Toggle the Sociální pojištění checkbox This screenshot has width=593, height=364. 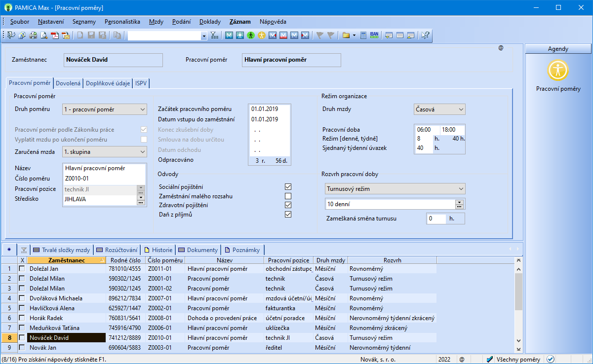pos(288,187)
